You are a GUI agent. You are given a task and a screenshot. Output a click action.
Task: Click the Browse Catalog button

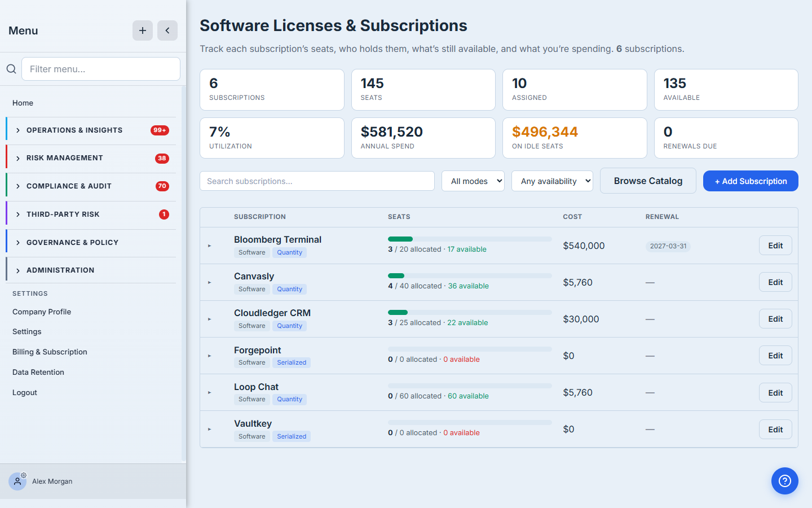(648, 181)
